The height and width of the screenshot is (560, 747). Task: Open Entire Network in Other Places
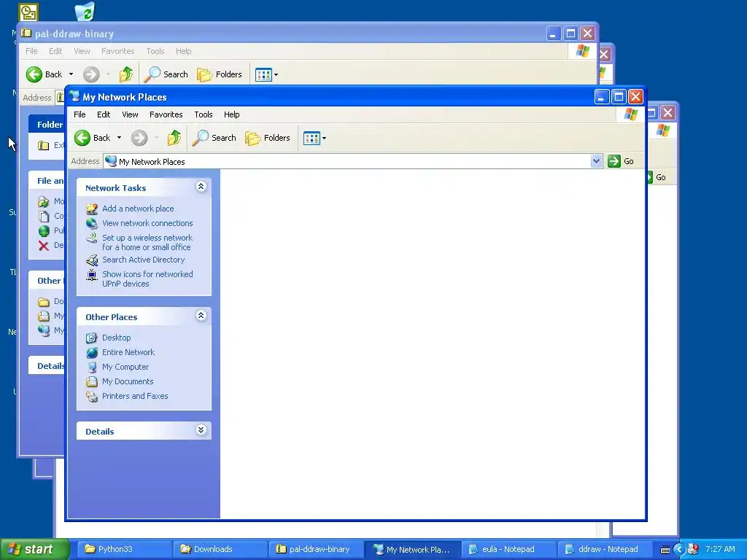point(128,352)
